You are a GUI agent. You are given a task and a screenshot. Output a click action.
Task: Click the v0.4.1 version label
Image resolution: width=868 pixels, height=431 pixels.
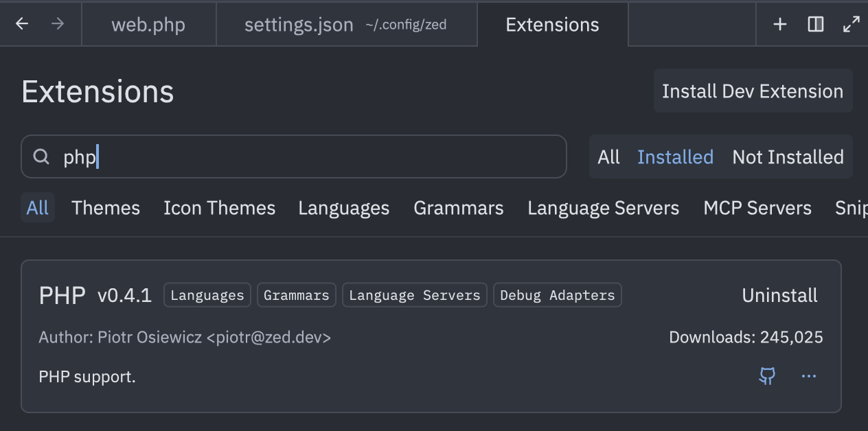pos(124,296)
